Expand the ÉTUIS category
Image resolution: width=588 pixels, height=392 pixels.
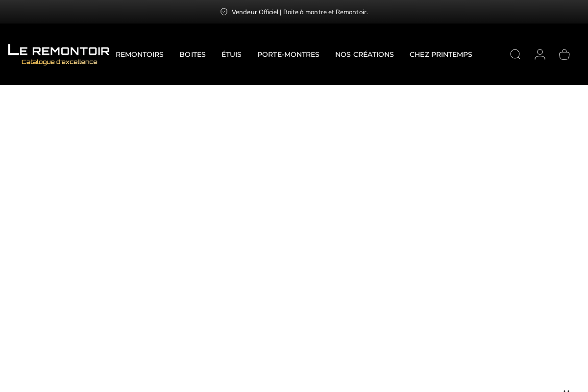tap(231, 54)
